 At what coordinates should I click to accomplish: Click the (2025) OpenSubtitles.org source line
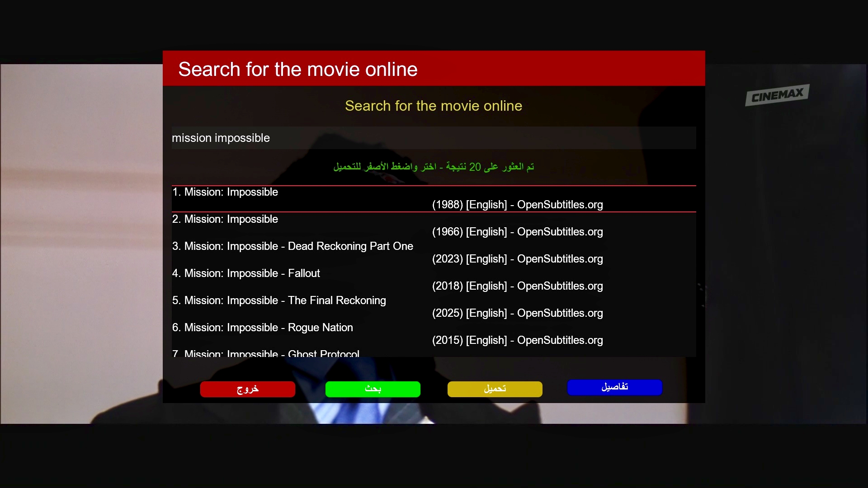click(x=517, y=313)
